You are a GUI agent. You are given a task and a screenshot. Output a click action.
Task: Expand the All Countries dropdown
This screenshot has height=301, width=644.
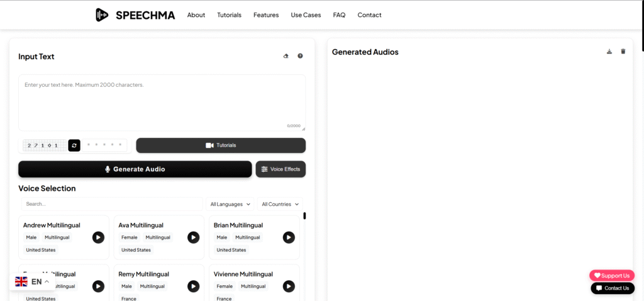point(280,204)
